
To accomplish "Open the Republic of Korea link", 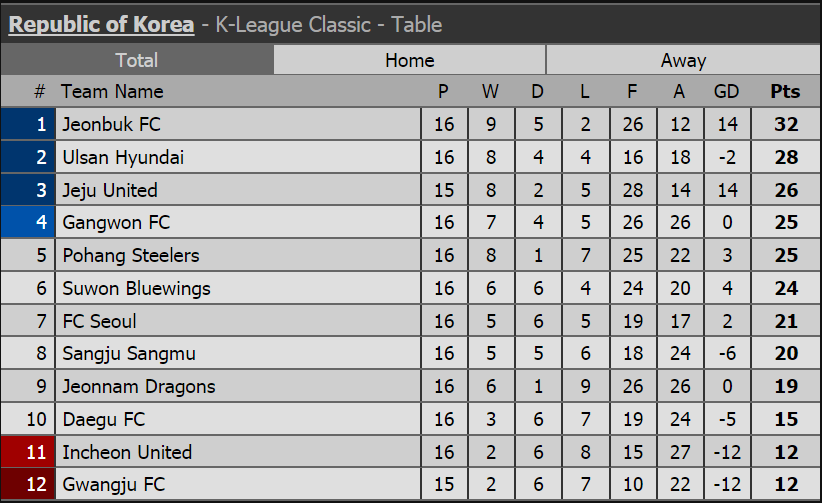I will [101, 25].
